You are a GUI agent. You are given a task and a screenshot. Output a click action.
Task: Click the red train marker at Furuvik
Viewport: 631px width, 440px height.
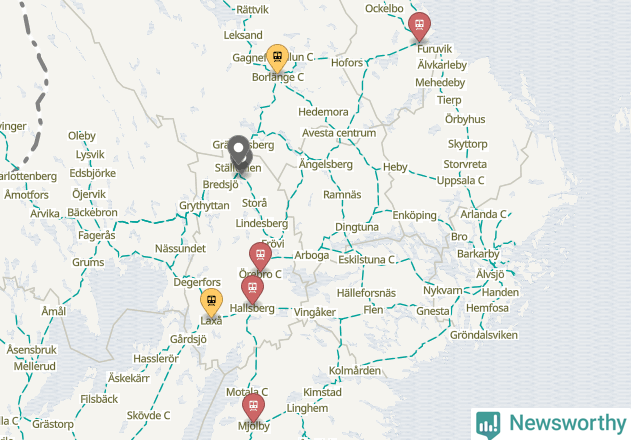click(419, 27)
